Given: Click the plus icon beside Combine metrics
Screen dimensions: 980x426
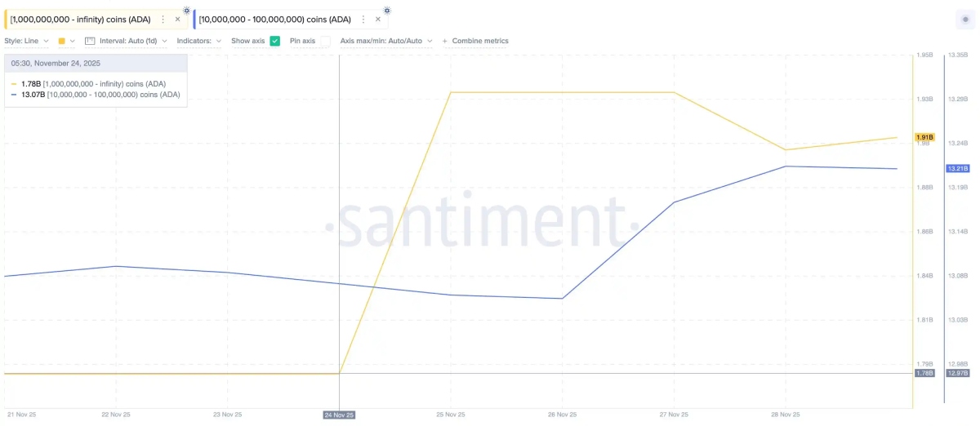Looking at the screenshot, I should tap(445, 41).
